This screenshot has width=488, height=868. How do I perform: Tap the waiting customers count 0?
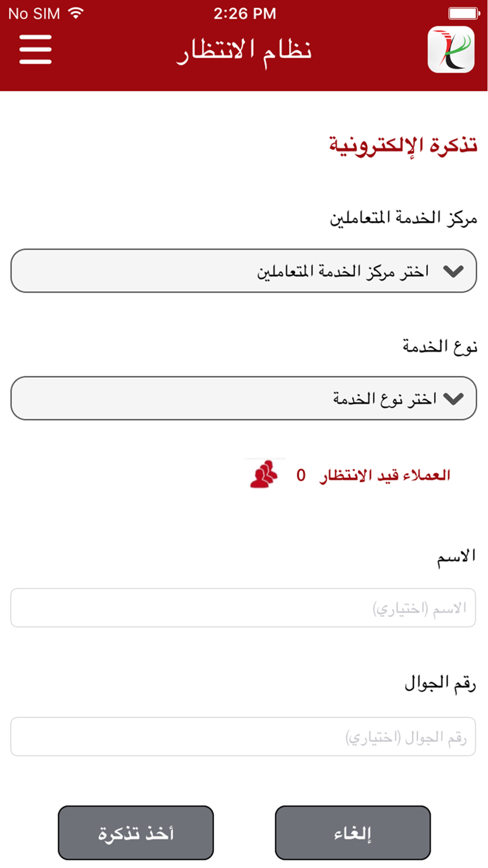click(x=301, y=475)
